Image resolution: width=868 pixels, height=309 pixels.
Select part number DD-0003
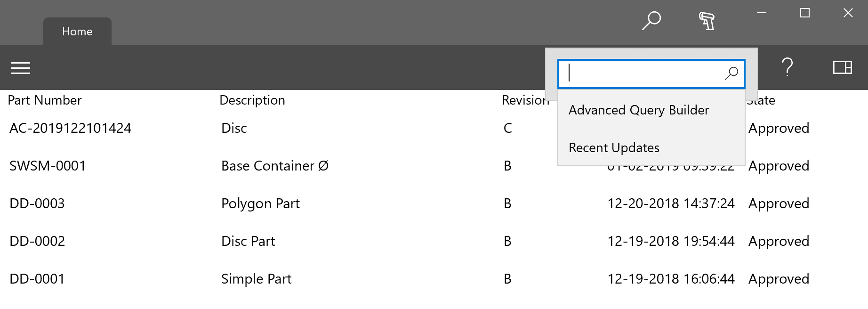[37, 203]
